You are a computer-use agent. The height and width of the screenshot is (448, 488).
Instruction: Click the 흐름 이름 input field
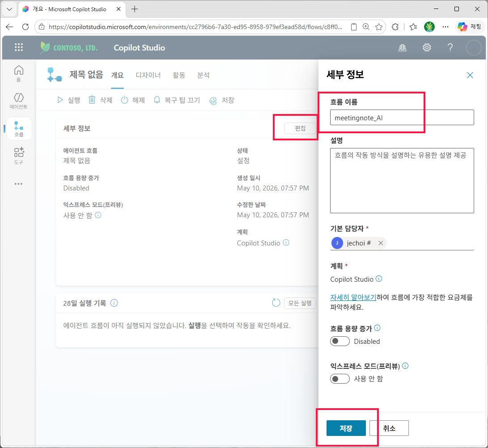click(x=402, y=118)
